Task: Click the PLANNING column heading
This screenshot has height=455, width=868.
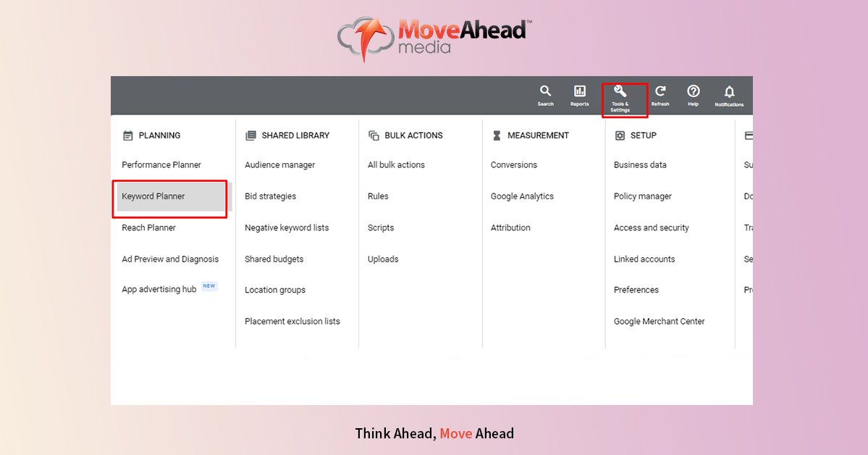Action: 159,135
